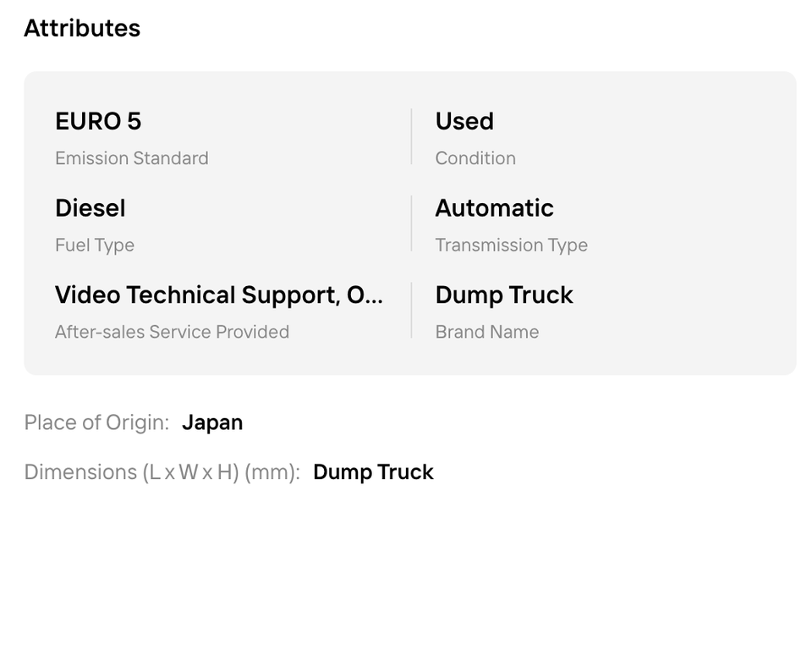
Task: Select the Dump Truck brand name value
Action: 504,295
